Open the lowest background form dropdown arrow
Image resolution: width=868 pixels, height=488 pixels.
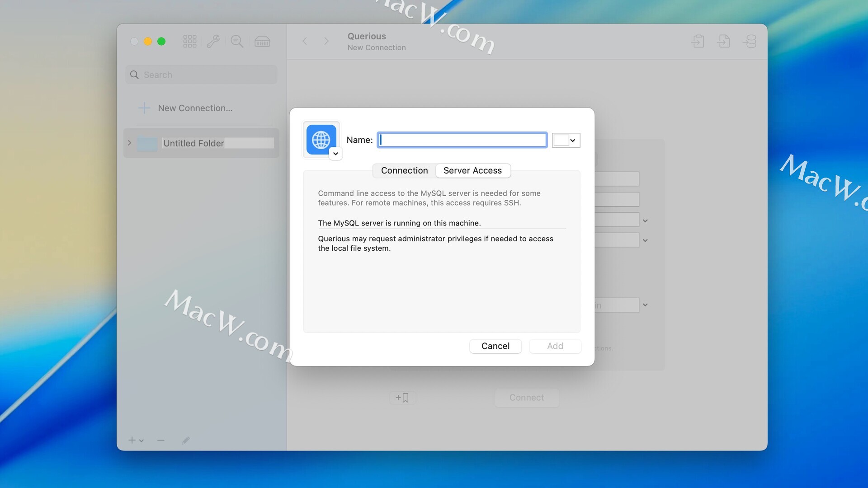[x=645, y=305]
